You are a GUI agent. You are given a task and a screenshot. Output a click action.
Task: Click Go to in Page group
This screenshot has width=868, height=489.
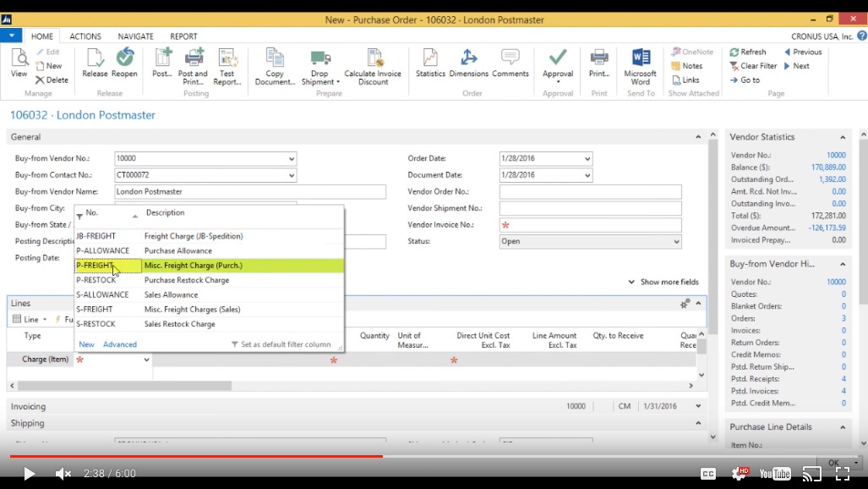[745, 80]
